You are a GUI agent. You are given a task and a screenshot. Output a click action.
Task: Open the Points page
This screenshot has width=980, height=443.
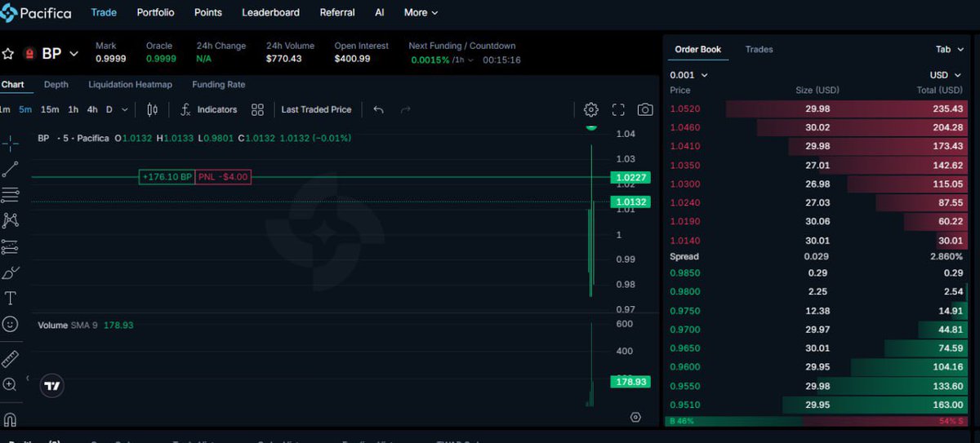tap(208, 12)
